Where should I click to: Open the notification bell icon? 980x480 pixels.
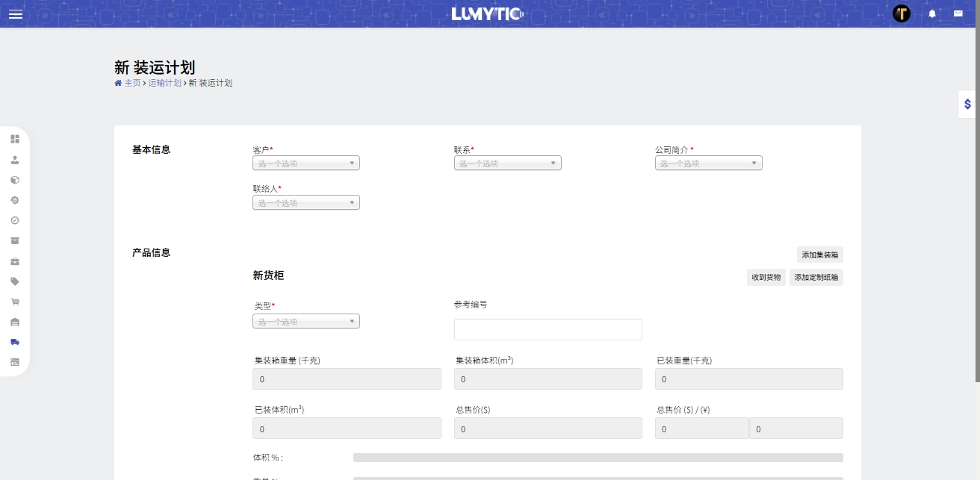click(x=932, y=13)
